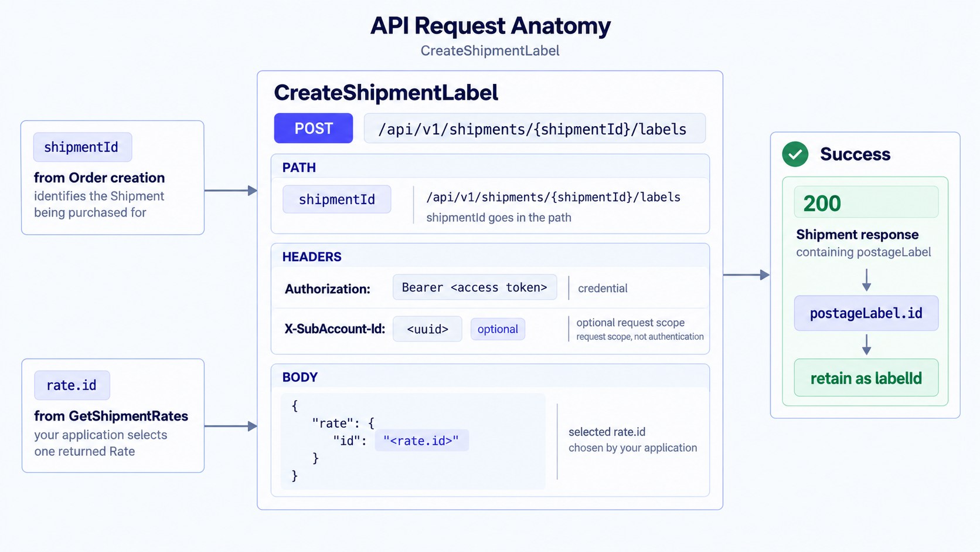Click "containing postageLabel" text
Screen dimensions: 980x552
click(x=863, y=252)
